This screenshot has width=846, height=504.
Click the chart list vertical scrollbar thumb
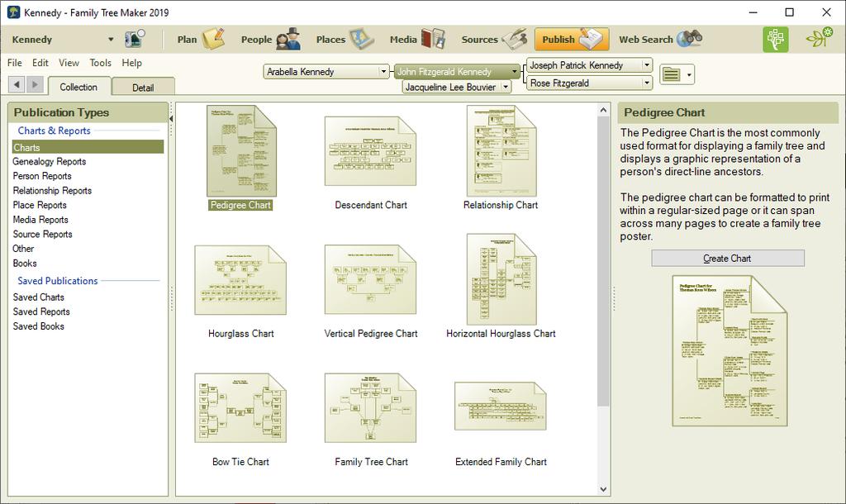pyautogui.click(x=603, y=261)
